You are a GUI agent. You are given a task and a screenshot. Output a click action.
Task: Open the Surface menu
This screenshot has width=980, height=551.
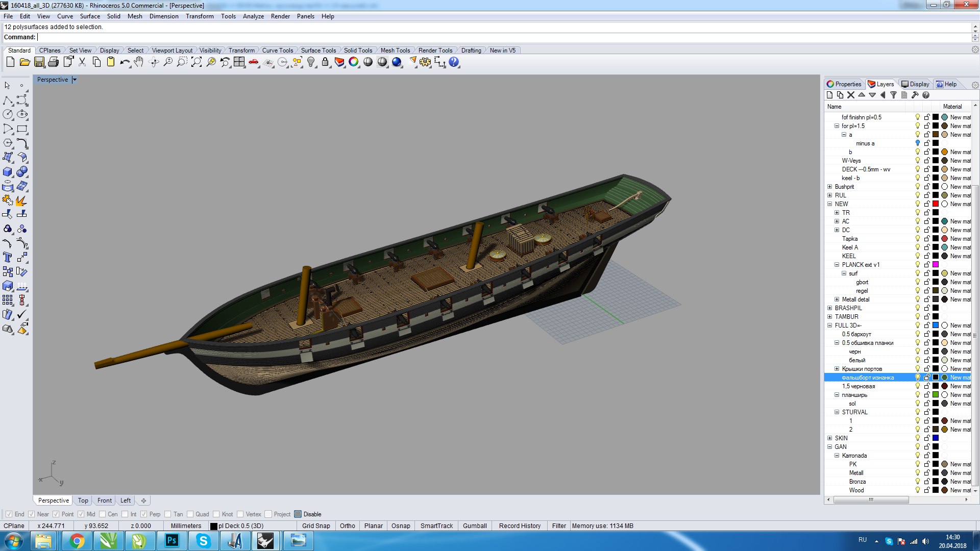click(90, 16)
